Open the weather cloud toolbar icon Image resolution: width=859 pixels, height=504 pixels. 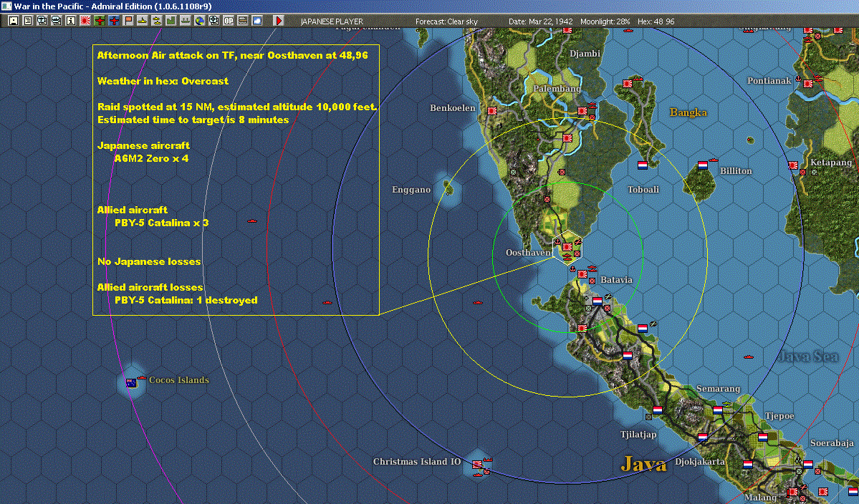(x=256, y=21)
